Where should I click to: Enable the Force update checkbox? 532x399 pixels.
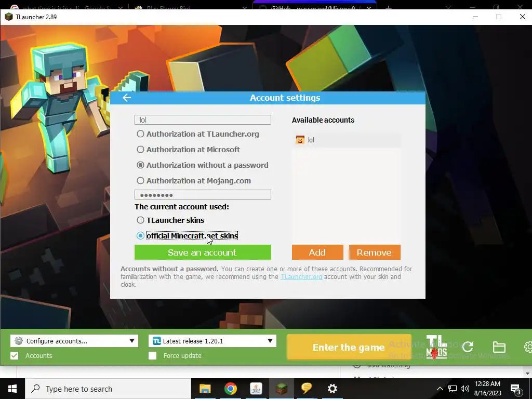(153, 355)
